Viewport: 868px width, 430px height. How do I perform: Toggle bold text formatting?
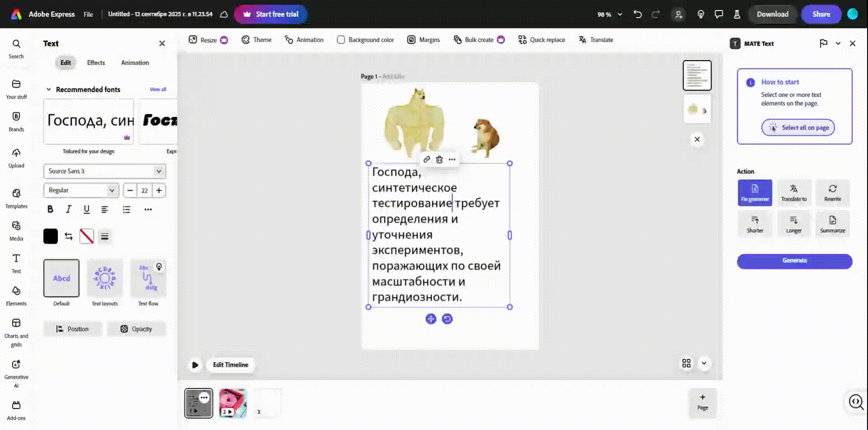50,210
